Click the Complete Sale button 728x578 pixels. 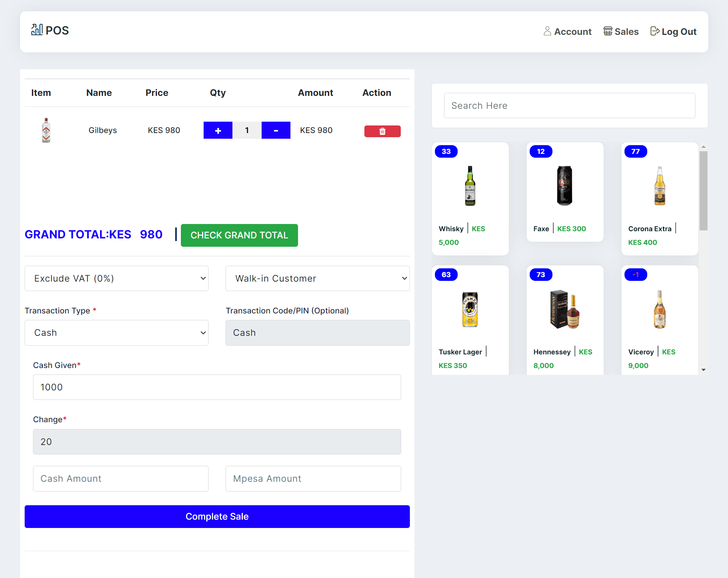[217, 517]
